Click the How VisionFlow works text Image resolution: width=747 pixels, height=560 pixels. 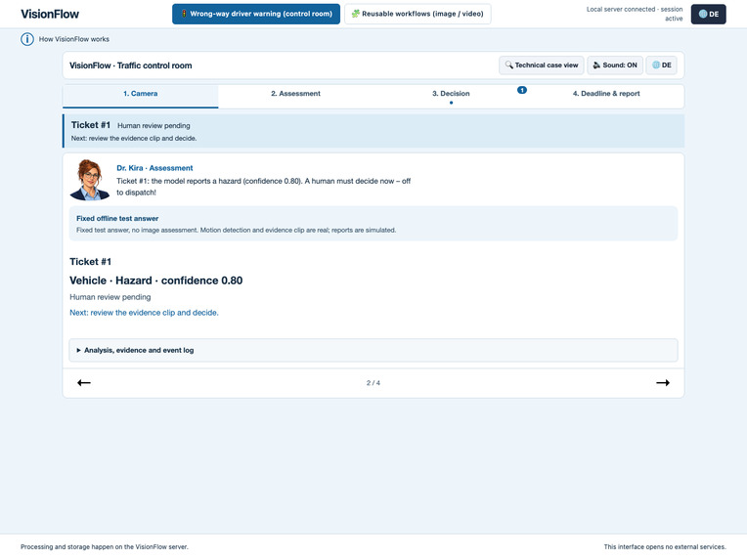point(74,39)
